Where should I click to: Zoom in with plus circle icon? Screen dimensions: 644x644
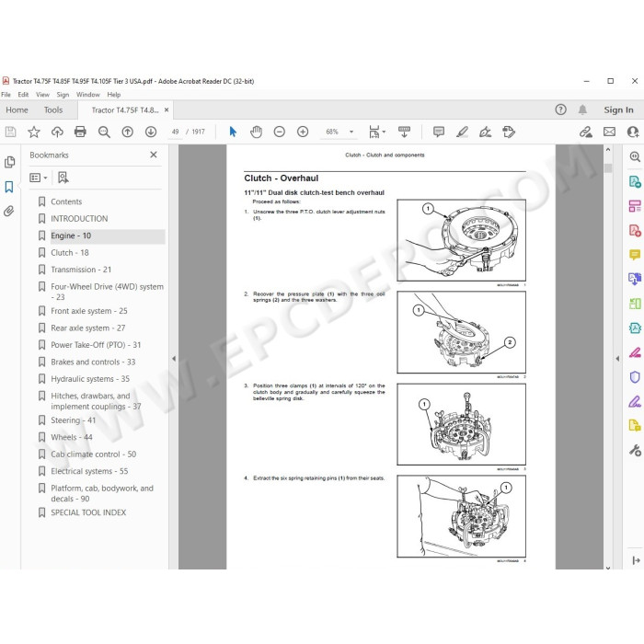click(303, 132)
